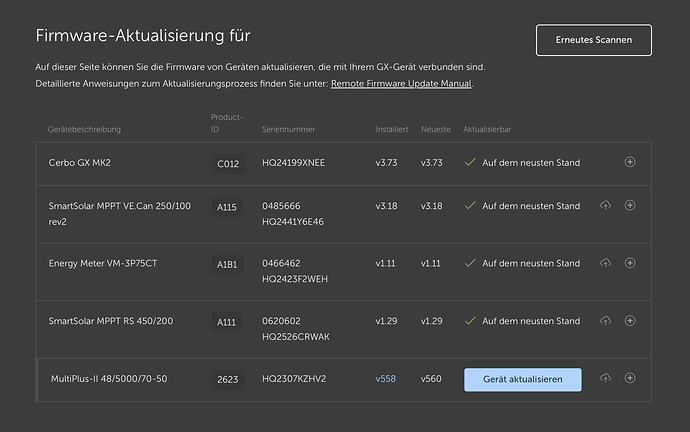
Task: Click serial number HQ2423F2WEH
Action: click(x=295, y=279)
